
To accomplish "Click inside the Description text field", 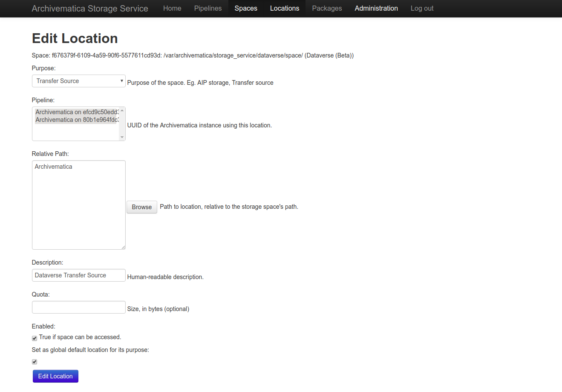I will (x=78, y=275).
